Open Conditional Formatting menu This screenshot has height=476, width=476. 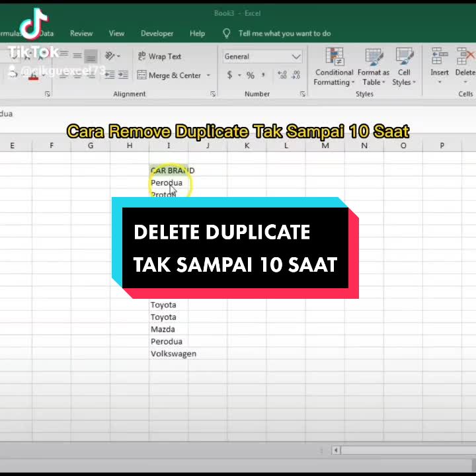334,67
